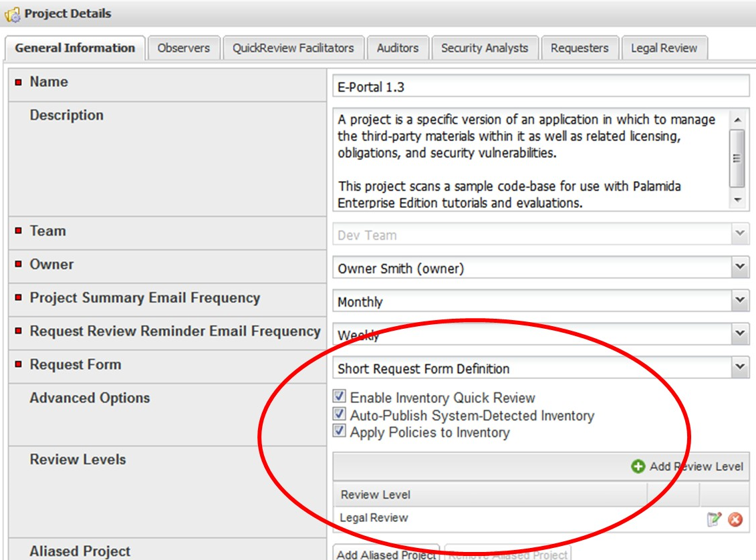
Task: Expand Project Summary Email Frequency dropdown
Action: pos(739,301)
